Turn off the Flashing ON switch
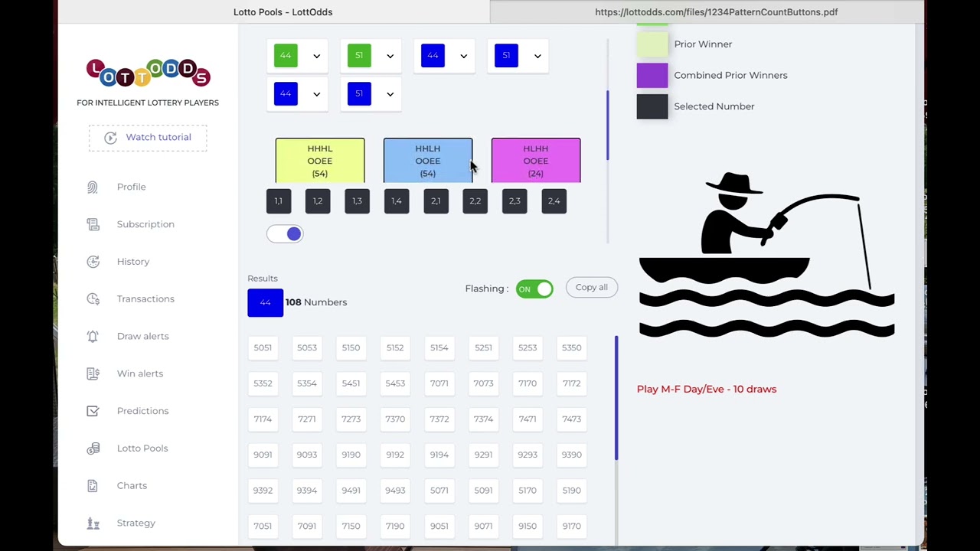The width and height of the screenshot is (980, 551). 534,289
